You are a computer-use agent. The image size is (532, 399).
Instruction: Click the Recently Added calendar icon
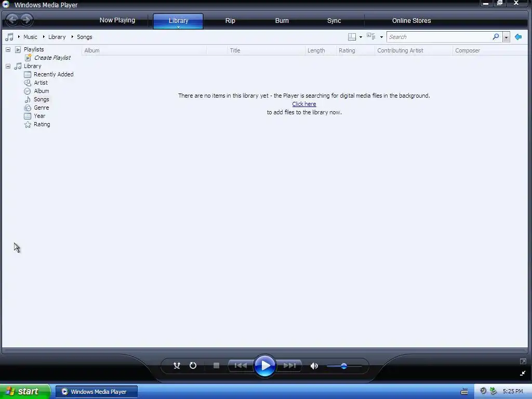pos(28,74)
